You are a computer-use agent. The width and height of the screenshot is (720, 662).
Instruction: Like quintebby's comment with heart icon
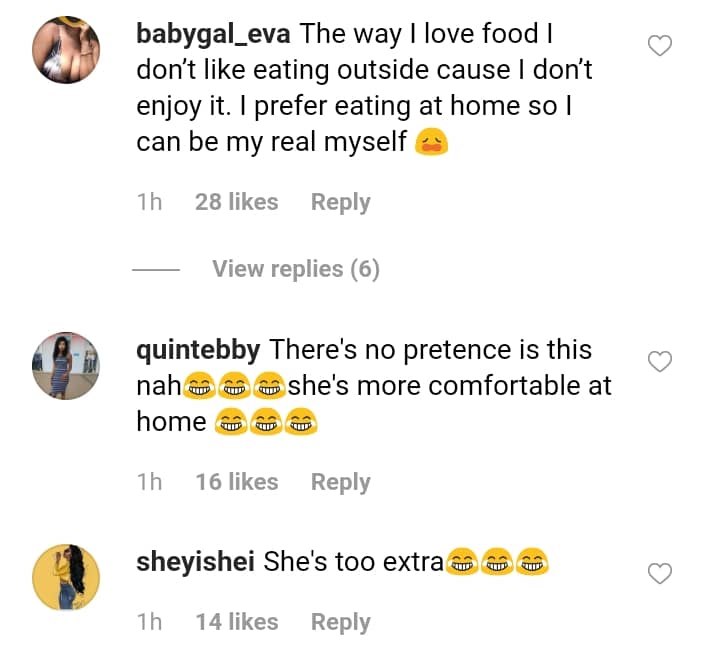pyautogui.click(x=660, y=362)
